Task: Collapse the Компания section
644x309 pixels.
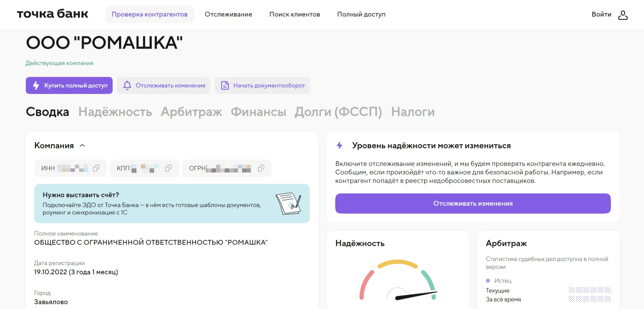Action: (82, 145)
